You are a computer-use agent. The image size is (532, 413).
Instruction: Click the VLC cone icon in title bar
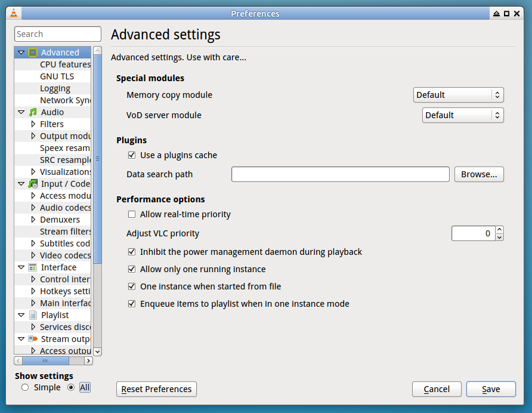pos(14,13)
